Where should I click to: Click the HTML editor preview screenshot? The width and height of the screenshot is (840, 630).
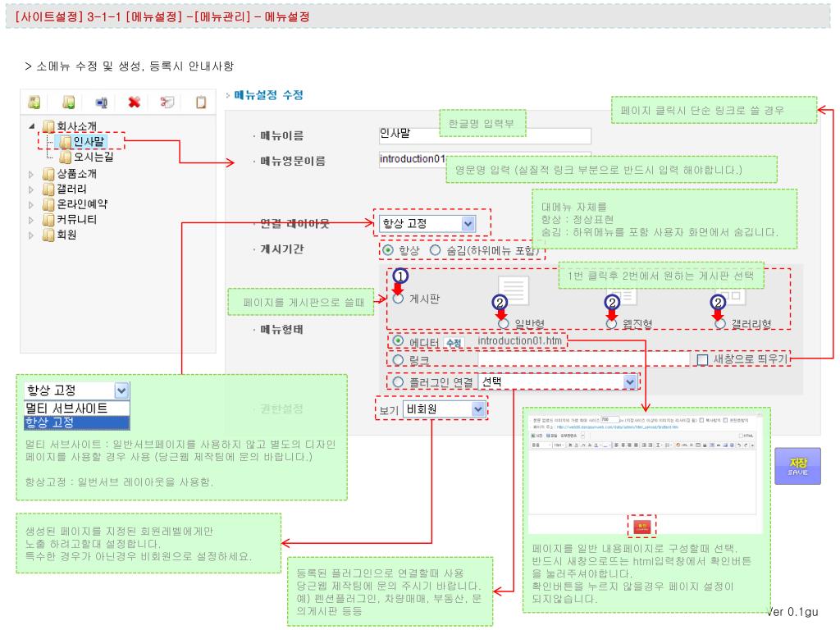point(646,473)
